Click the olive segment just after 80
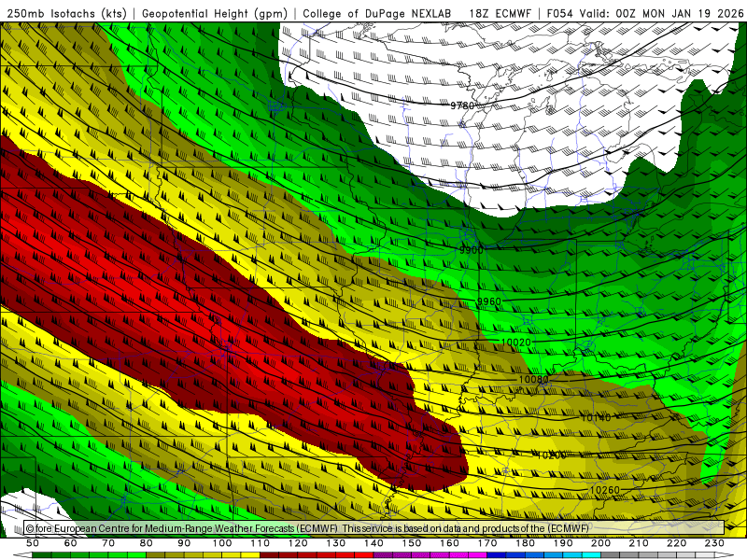 tap(155, 555)
